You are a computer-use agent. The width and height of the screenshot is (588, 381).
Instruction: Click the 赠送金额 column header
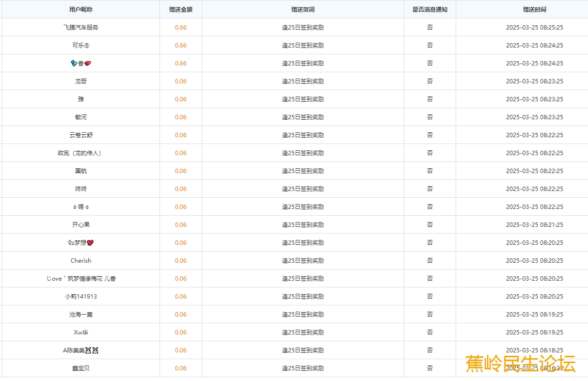point(181,10)
